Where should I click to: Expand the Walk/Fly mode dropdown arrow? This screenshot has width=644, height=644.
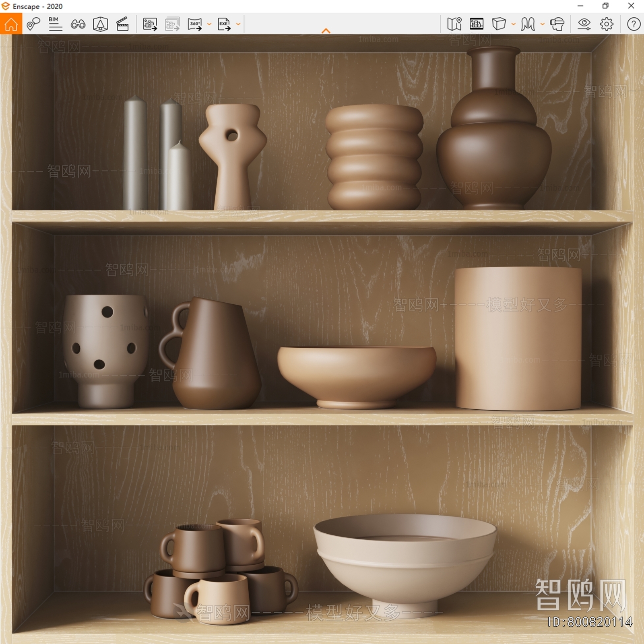pos(543,24)
